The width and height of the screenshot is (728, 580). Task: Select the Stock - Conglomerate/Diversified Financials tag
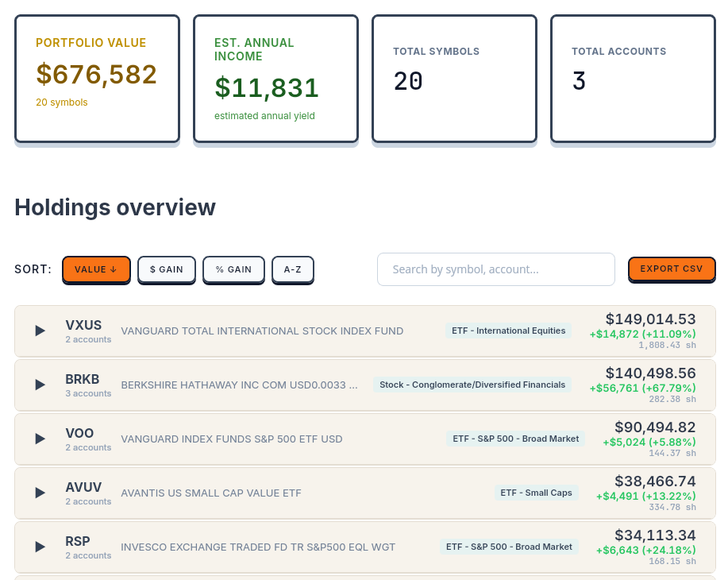tap(472, 385)
